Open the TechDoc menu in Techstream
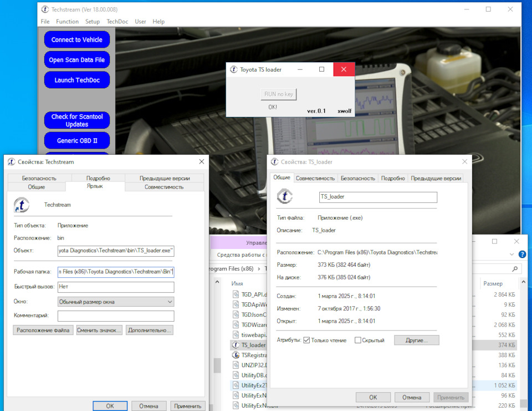The width and height of the screenshot is (532, 411). (x=117, y=22)
